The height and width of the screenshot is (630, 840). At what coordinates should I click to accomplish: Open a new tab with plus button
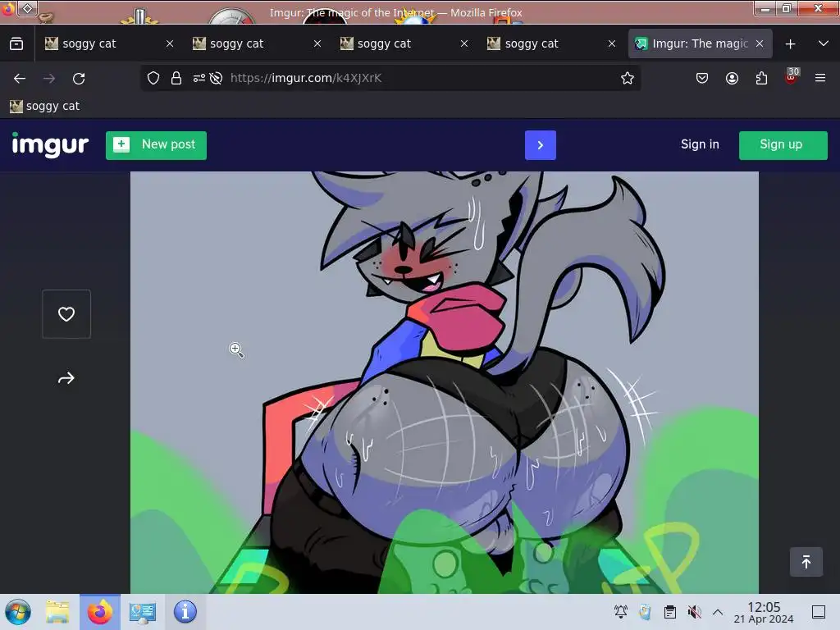click(x=790, y=44)
